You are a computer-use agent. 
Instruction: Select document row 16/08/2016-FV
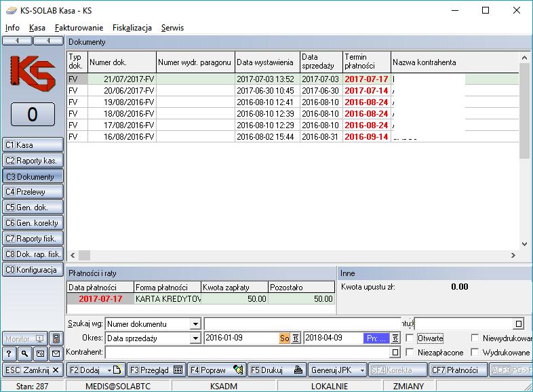point(293,137)
